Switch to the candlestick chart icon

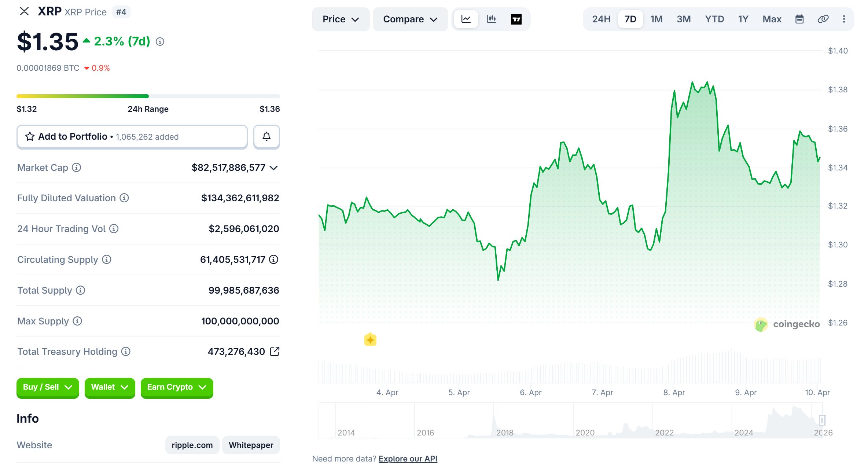[491, 19]
